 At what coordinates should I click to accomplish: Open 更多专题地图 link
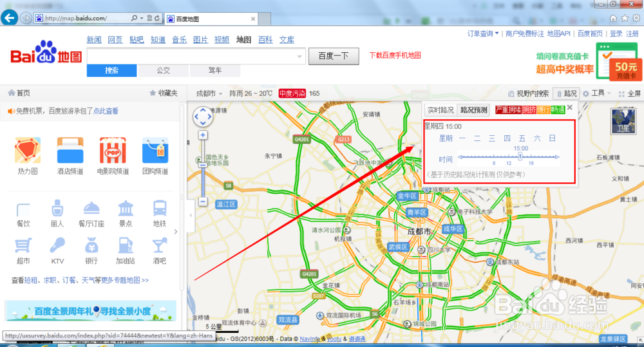(x=125, y=280)
